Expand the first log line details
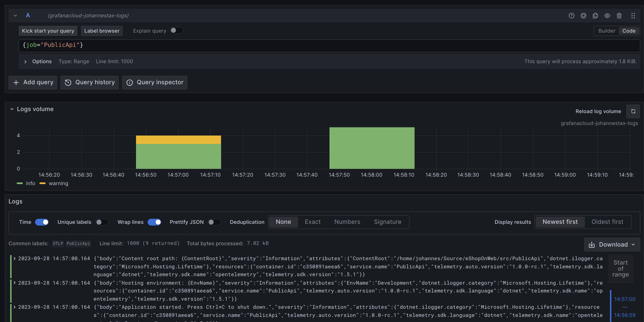 click(x=14, y=258)
